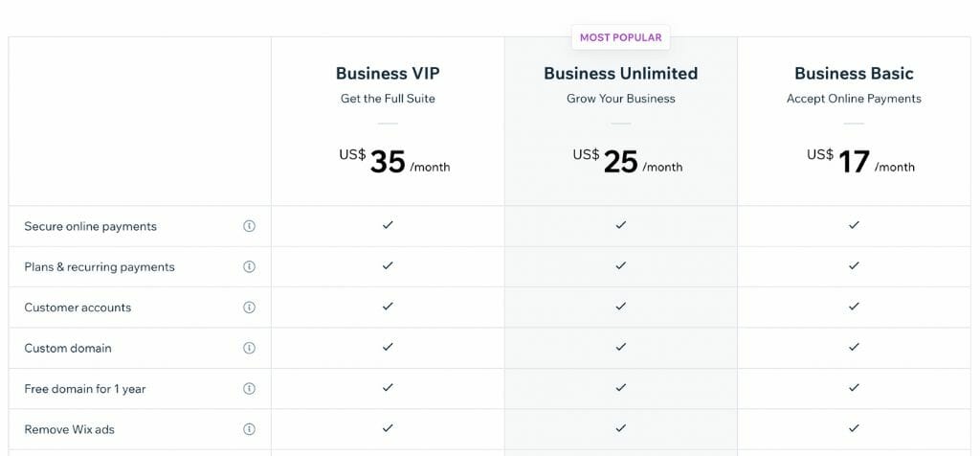980x456 pixels.
Task: Select the Business Unlimited plan heading
Action: tap(621, 74)
